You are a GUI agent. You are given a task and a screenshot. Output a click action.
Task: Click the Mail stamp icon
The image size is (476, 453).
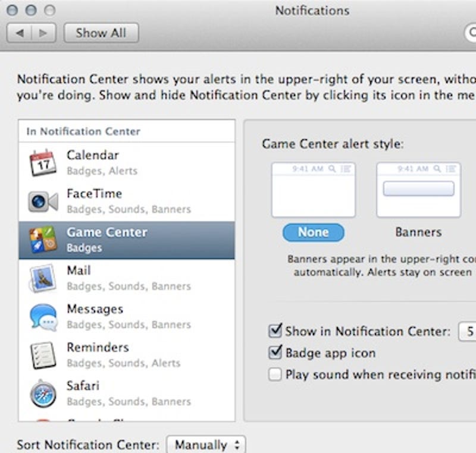pyautogui.click(x=43, y=278)
